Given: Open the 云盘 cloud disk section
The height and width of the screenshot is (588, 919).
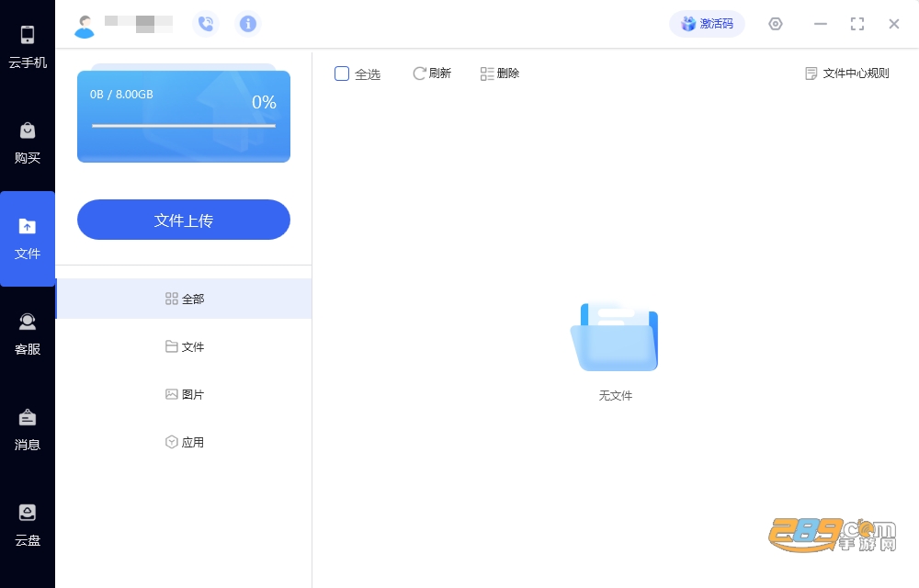Looking at the screenshot, I should pos(28,525).
